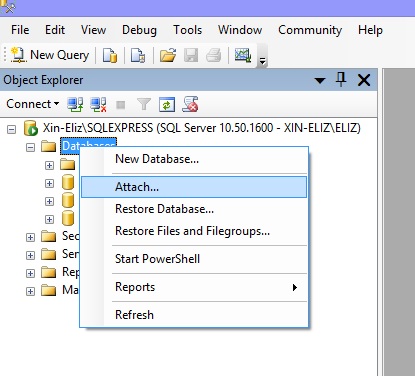
Task: Click the Print icon in toolbar
Action: point(214,55)
